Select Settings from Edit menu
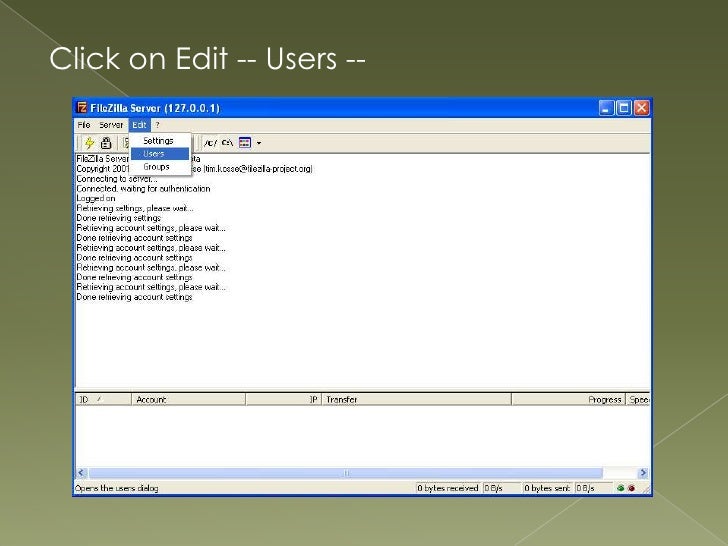Viewport: 728px width, 546px height. [x=158, y=141]
